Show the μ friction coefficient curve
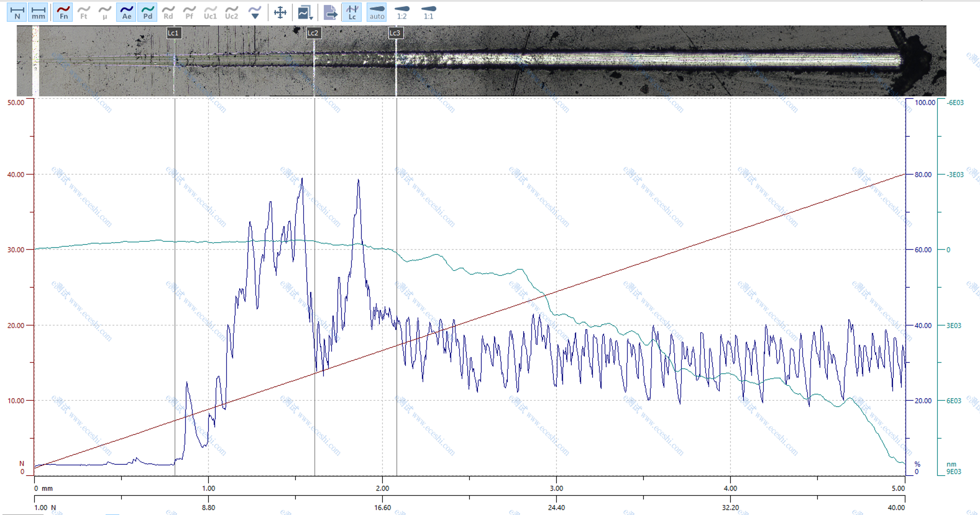The height and width of the screenshot is (515, 980). [x=104, y=12]
